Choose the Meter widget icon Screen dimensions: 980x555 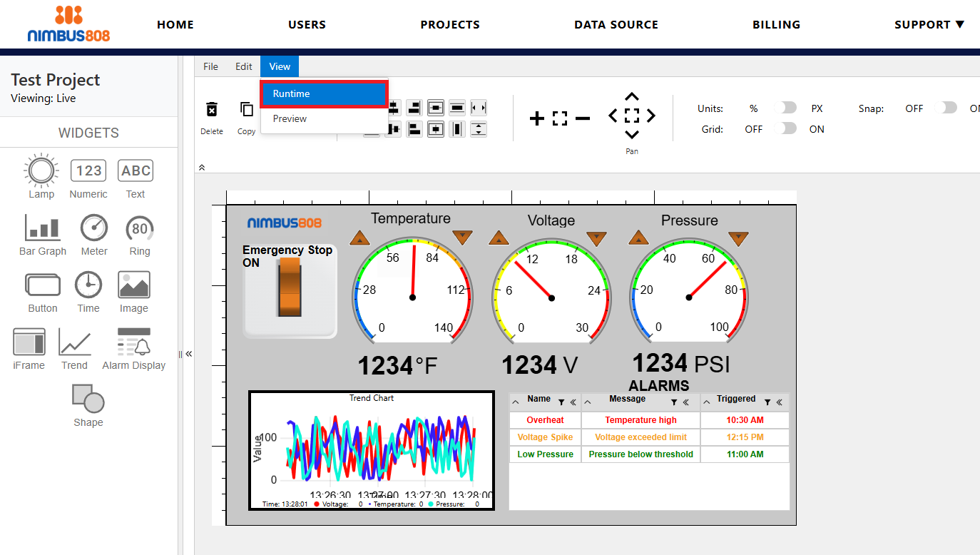coord(93,228)
